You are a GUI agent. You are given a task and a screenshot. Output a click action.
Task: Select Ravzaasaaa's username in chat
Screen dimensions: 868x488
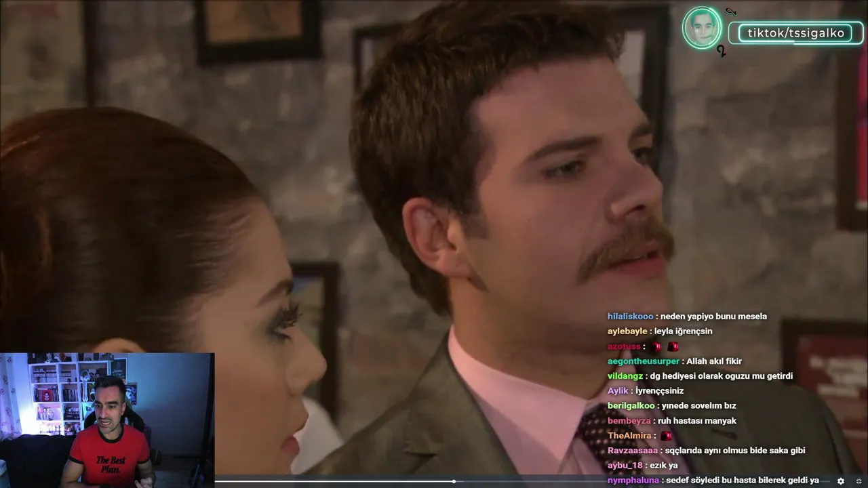(633, 451)
